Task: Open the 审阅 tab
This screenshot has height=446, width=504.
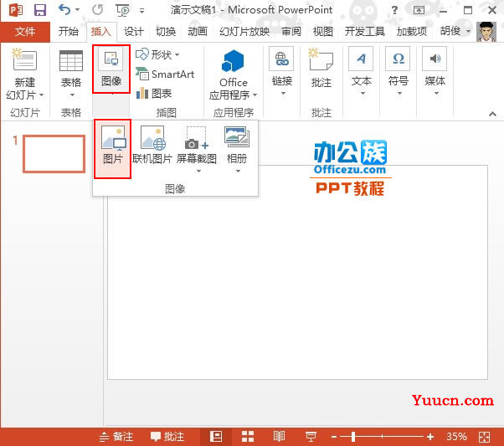Action: tap(291, 32)
